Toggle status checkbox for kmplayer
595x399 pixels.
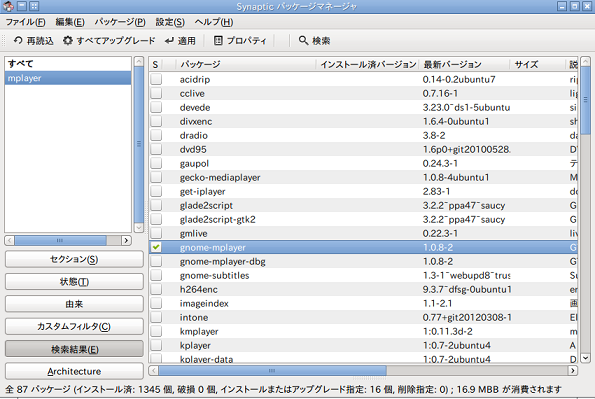[156, 331]
